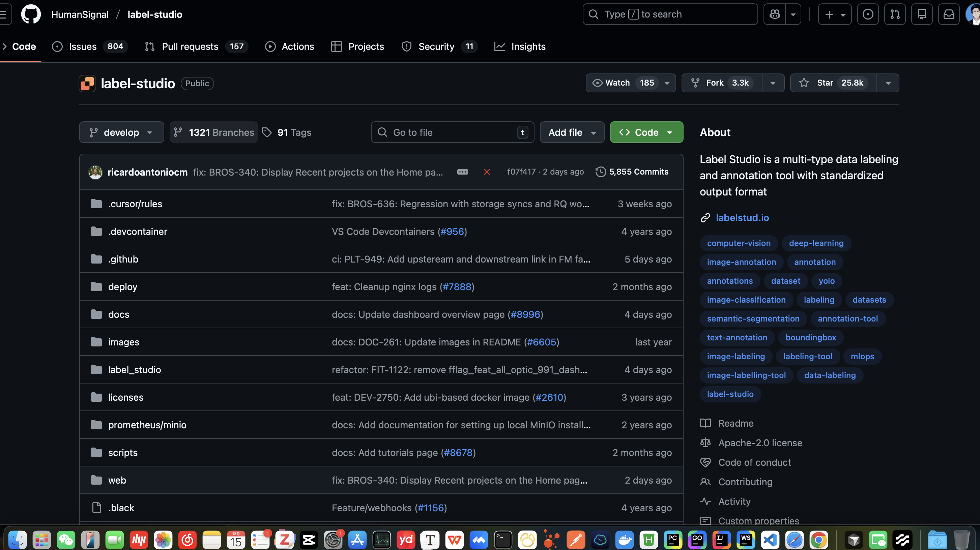980x550 pixels.
Task: Open the Copilot icon in header
Action: pyautogui.click(x=775, y=14)
